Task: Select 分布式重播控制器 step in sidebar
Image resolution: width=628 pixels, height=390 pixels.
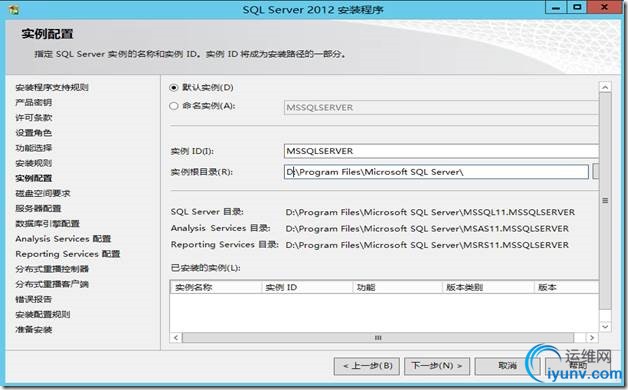Action: 52,269
